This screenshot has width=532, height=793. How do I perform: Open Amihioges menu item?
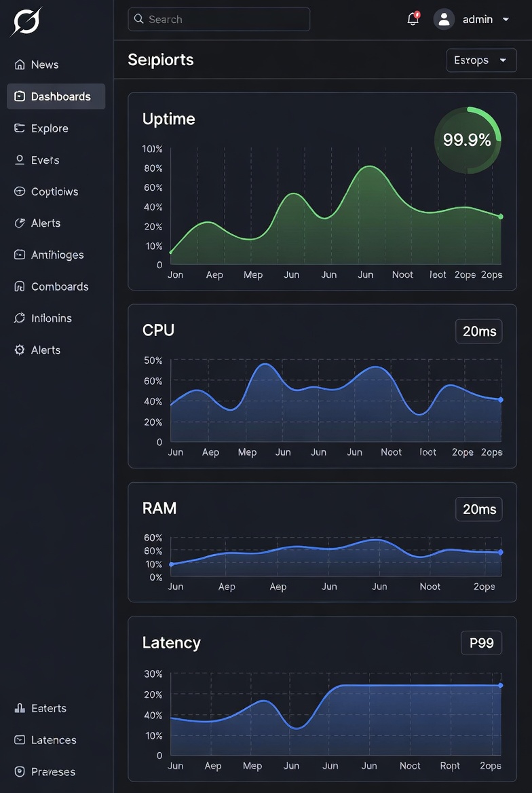click(x=57, y=255)
